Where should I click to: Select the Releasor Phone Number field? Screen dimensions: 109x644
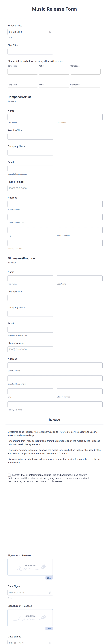pos(30,188)
